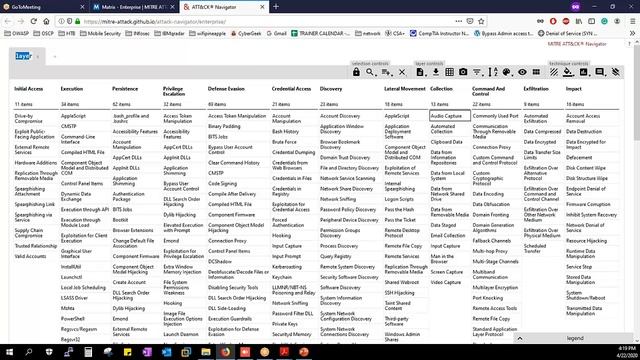The height and width of the screenshot is (360, 640).
Task: Open the TRAINER CALENDAR bookmark
Action: (320, 33)
